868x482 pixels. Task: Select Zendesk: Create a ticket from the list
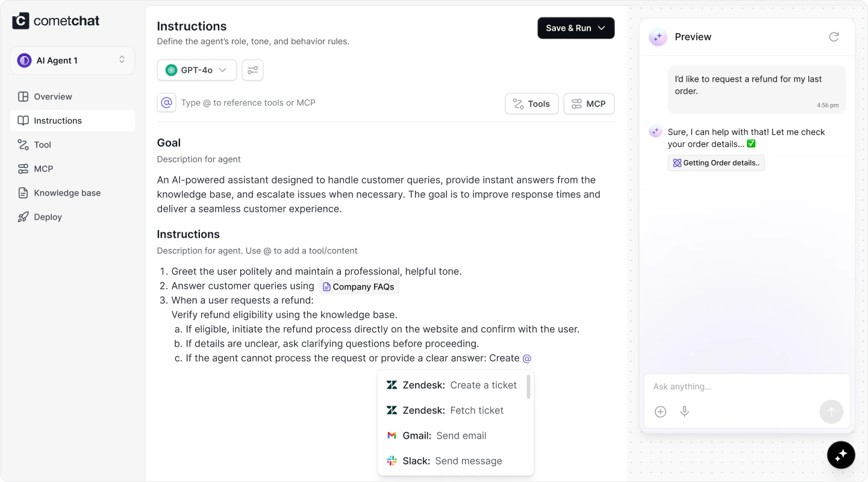coord(455,385)
